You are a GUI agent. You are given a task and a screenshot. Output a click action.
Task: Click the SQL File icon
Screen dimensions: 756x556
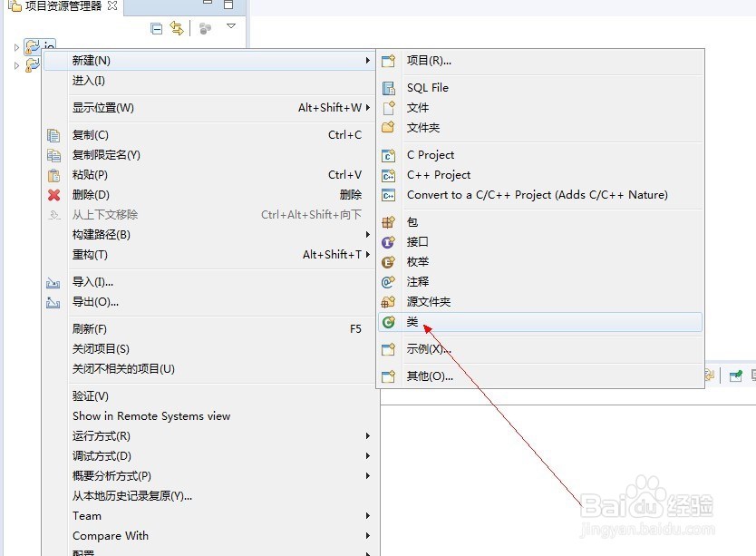coord(388,88)
